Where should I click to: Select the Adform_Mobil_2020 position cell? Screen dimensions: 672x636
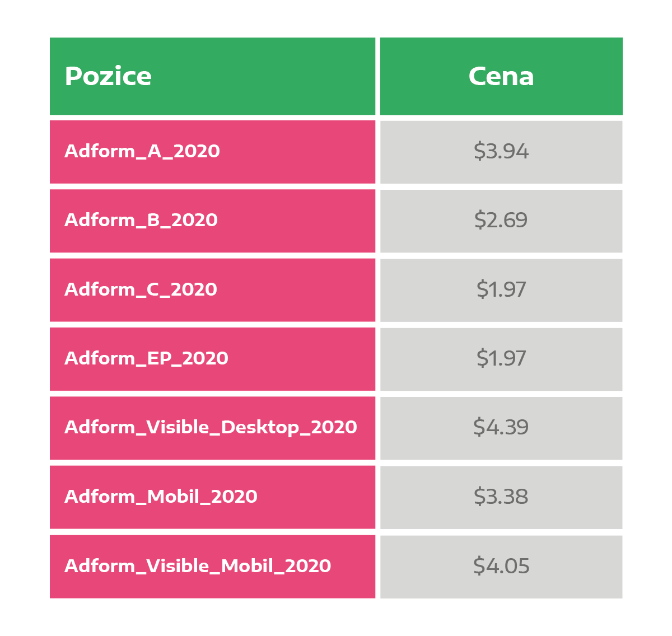coord(212,497)
